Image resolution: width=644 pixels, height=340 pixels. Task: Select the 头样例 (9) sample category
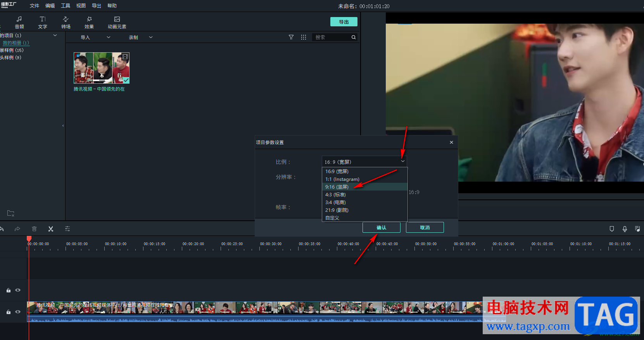pos(11,57)
